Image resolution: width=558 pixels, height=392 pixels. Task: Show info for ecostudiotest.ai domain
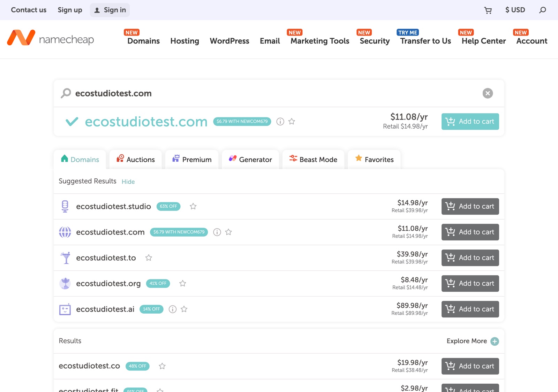(172, 309)
